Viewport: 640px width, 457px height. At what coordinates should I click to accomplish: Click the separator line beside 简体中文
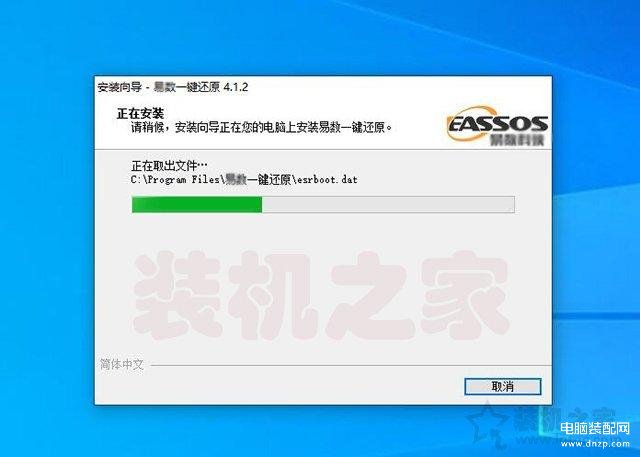351,365
